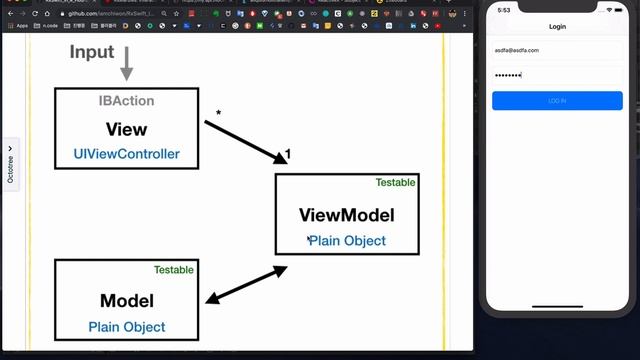Image resolution: width=640 pixels, height=360 pixels.
Task: Tap the home indicator bar in simulator
Action: click(x=557, y=306)
